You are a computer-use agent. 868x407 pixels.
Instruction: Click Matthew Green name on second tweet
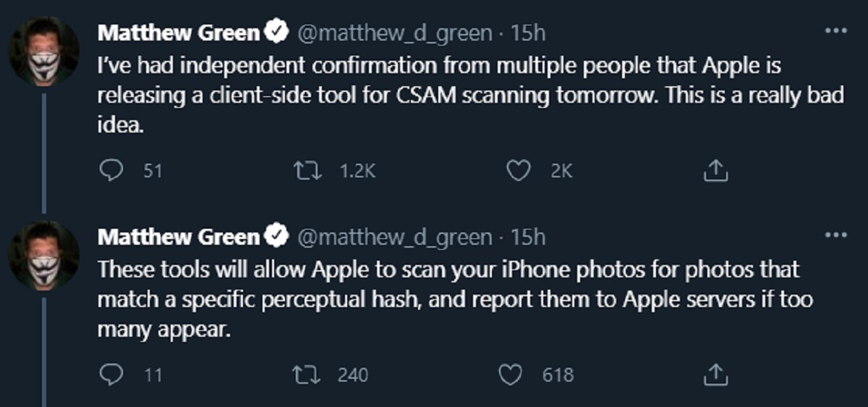point(179,237)
